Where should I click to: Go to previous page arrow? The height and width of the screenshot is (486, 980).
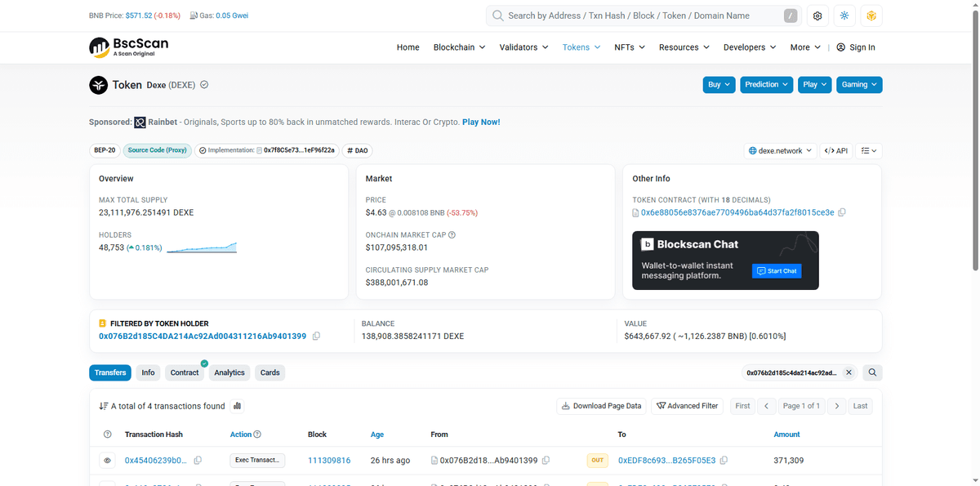(766, 406)
